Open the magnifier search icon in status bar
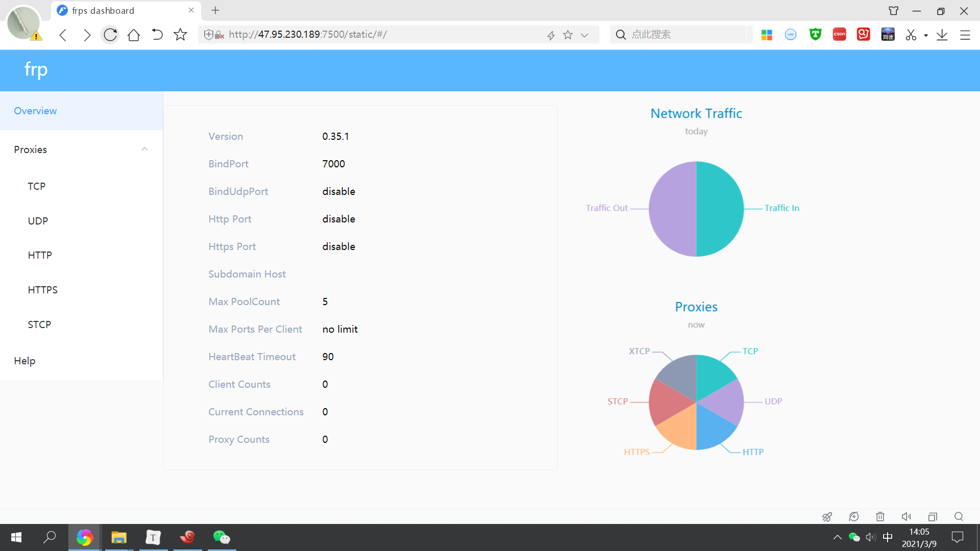Image resolution: width=980 pixels, height=551 pixels. coord(959,517)
